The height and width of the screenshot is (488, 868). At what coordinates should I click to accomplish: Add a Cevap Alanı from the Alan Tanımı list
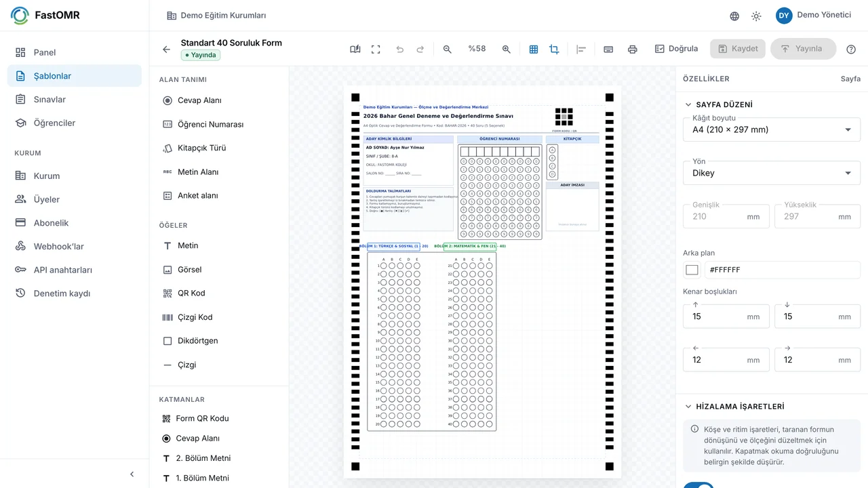[219, 100]
